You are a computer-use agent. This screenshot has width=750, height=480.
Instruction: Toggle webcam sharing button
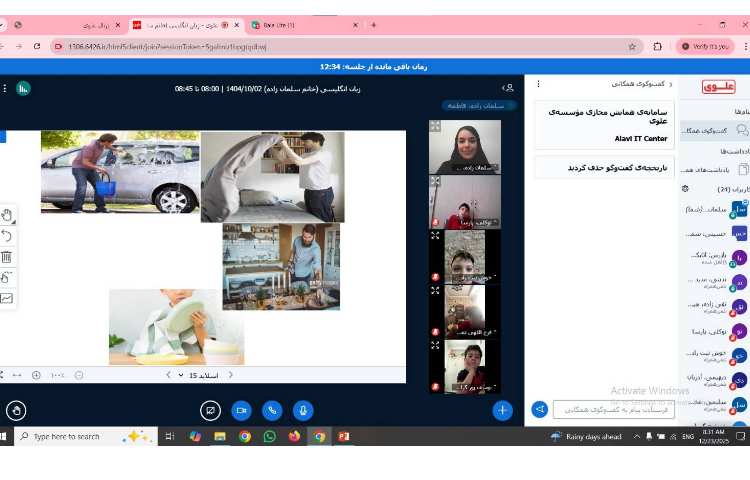click(x=241, y=411)
